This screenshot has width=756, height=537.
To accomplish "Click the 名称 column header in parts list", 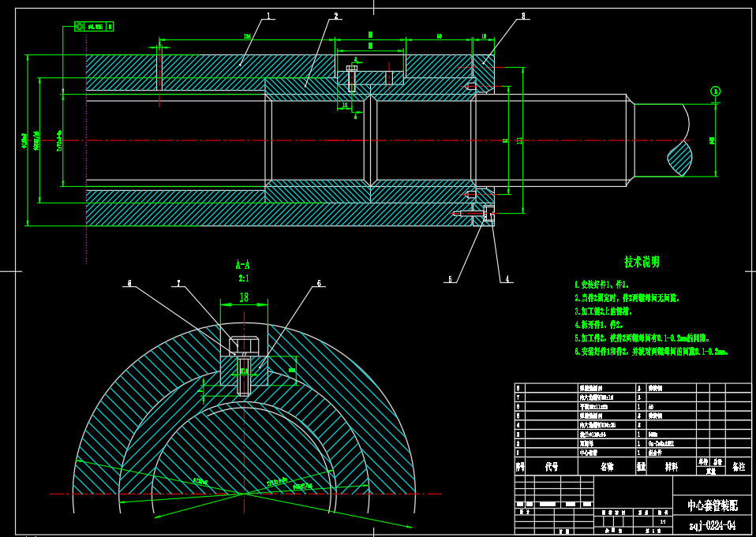I will [x=606, y=467].
